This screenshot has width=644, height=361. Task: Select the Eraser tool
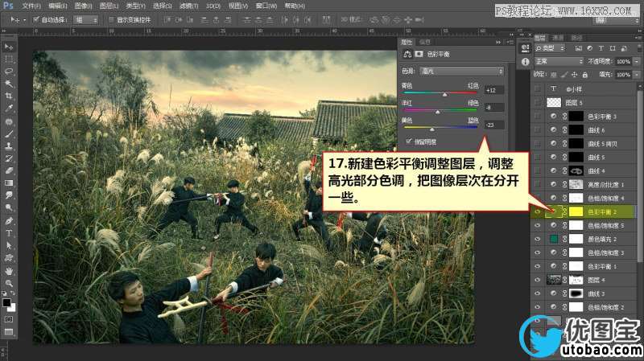(9, 170)
